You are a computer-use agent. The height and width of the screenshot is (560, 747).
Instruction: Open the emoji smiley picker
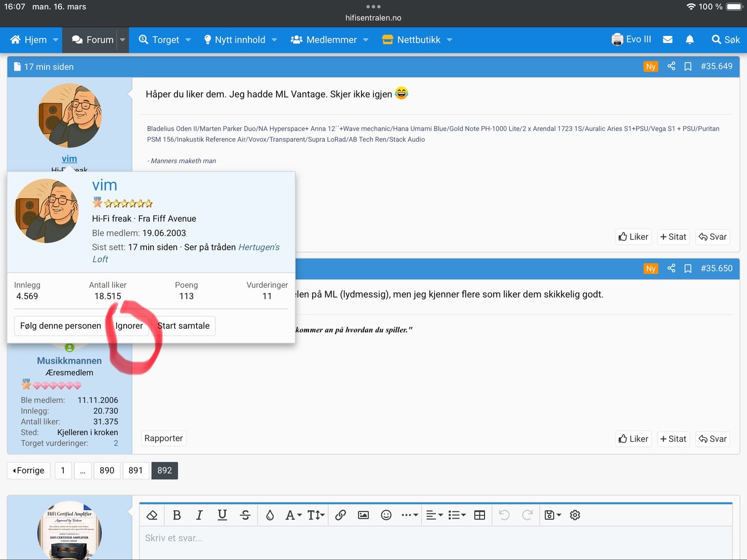[x=386, y=515]
